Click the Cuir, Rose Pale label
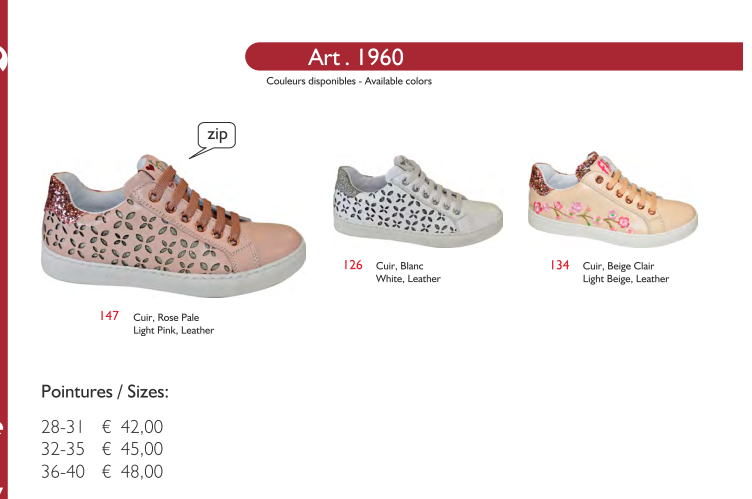This screenshot has width=752, height=499. (166, 317)
